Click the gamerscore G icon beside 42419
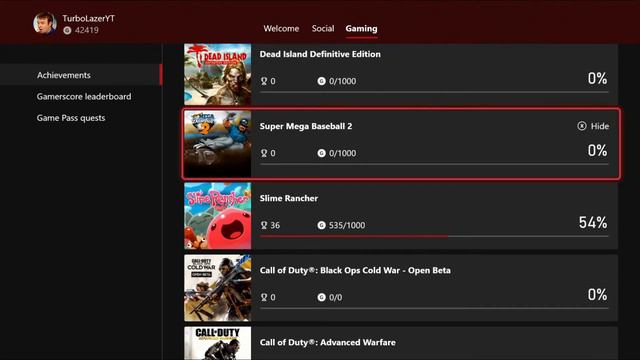 point(67,30)
